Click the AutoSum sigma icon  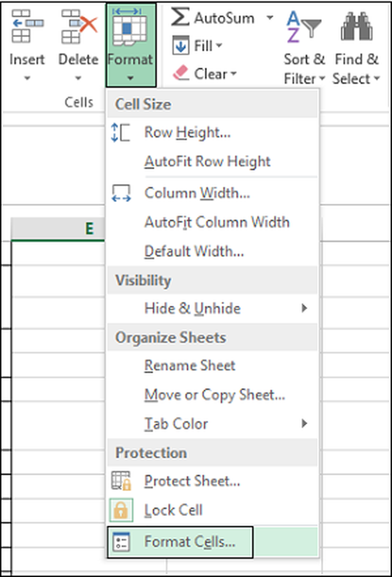(180, 17)
